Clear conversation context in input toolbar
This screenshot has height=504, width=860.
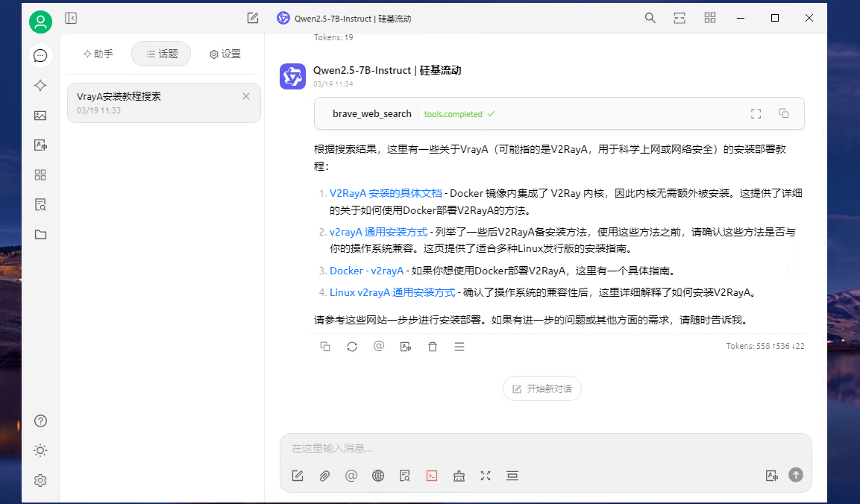coord(512,476)
